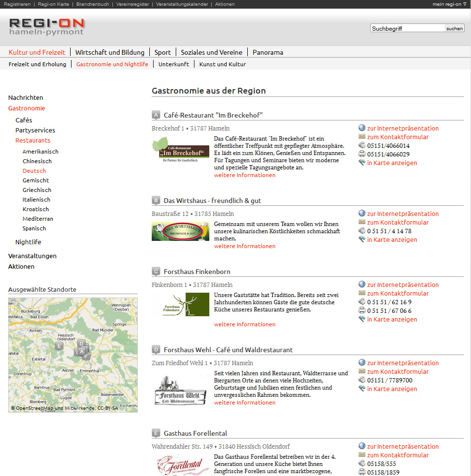Open the Wirtschaft und Bildung main tab

click(x=110, y=52)
